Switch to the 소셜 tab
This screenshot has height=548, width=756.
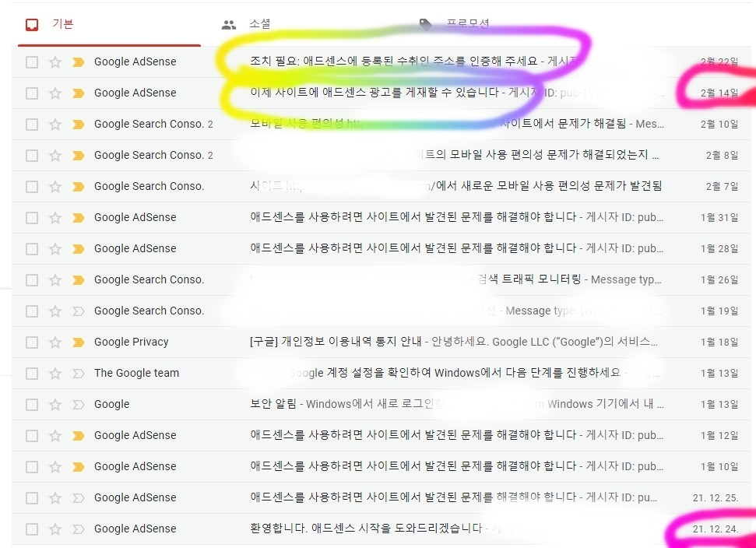click(260, 24)
